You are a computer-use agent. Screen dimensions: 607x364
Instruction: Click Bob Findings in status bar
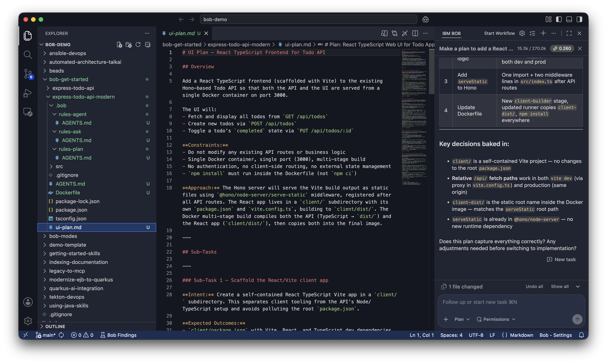tap(118, 335)
